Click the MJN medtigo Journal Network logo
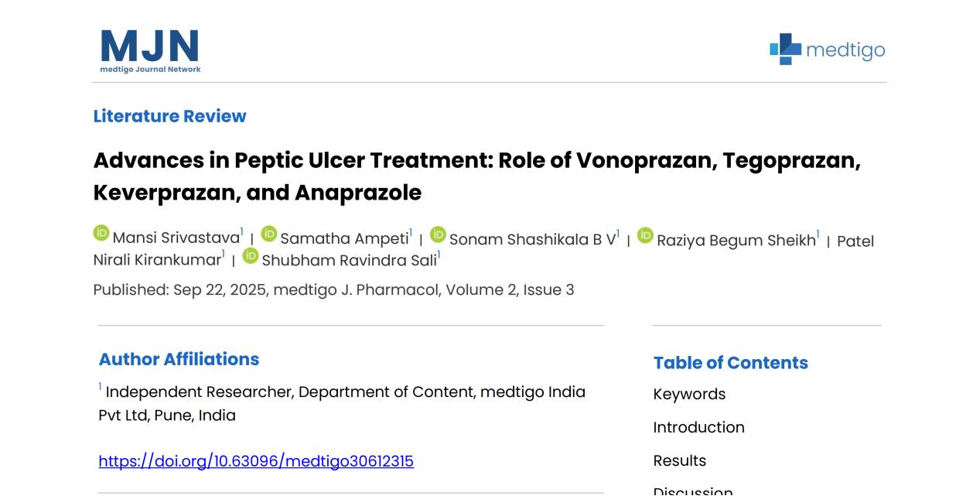The image size is (980, 496). pyautogui.click(x=150, y=51)
